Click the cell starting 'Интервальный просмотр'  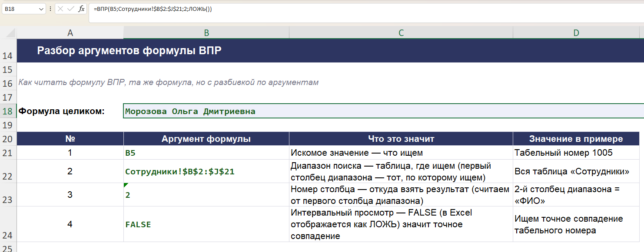click(x=401, y=224)
